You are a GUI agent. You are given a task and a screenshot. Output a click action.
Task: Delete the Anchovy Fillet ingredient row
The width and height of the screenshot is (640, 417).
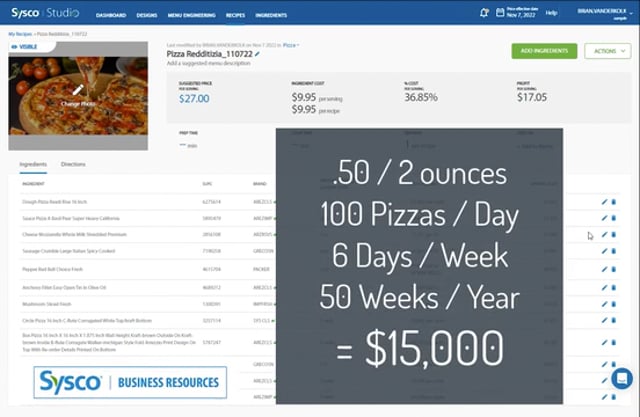(x=613, y=288)
